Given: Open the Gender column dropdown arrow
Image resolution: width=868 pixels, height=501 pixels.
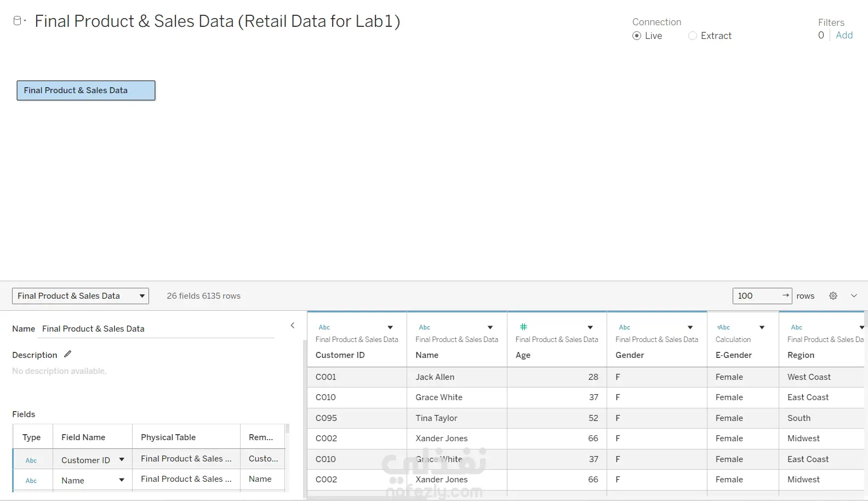Looking at the screenshot, I should (690, 327).
